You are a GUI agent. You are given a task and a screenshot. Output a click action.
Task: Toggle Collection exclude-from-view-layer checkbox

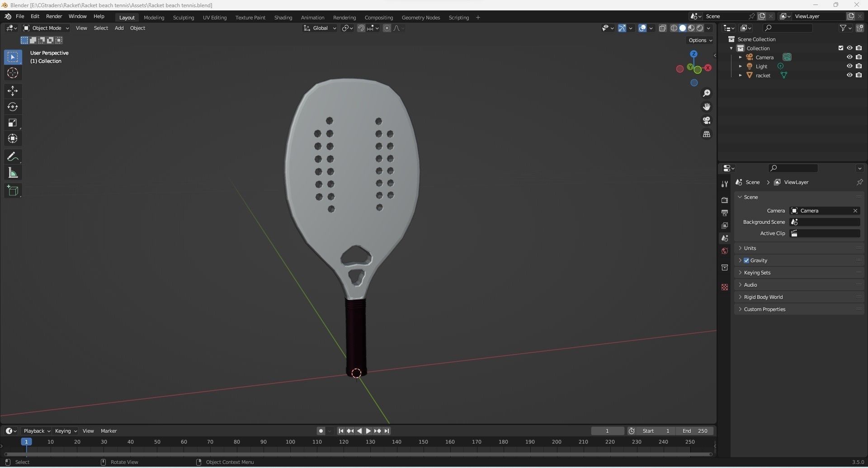pos(841,48)
